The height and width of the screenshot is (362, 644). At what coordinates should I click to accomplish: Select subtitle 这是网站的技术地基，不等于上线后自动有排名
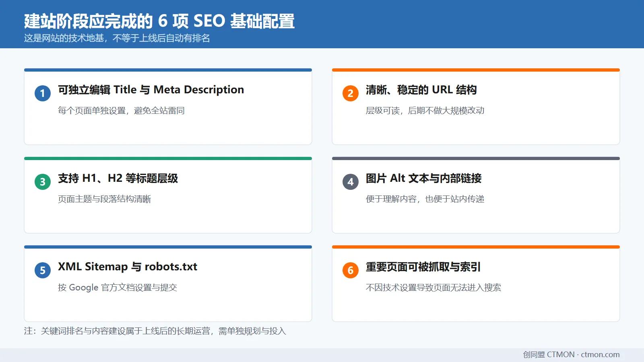pyautogui.click(x=117, y=38)
